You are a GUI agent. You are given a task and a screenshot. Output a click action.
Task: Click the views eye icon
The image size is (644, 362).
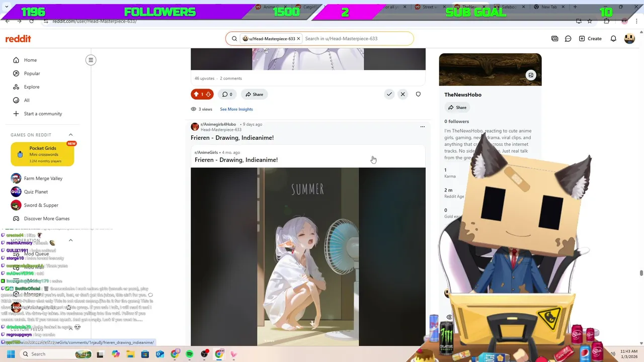[x=193, y=109]
